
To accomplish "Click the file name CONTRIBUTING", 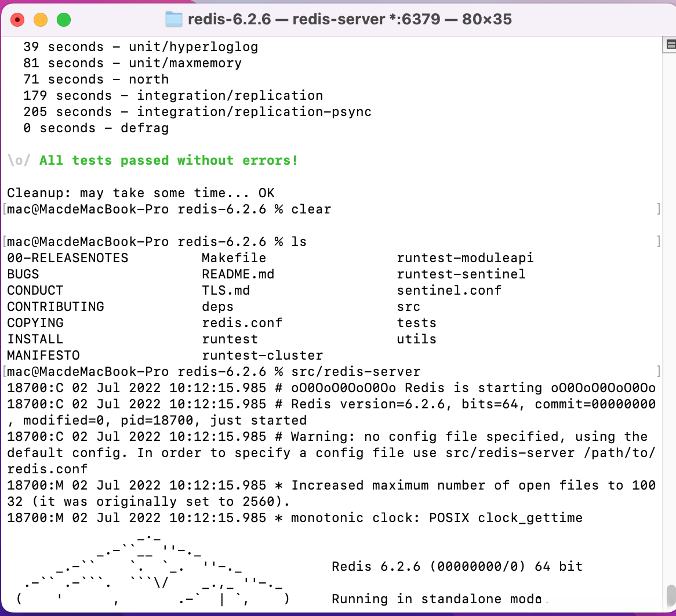I will pos(55,307).
